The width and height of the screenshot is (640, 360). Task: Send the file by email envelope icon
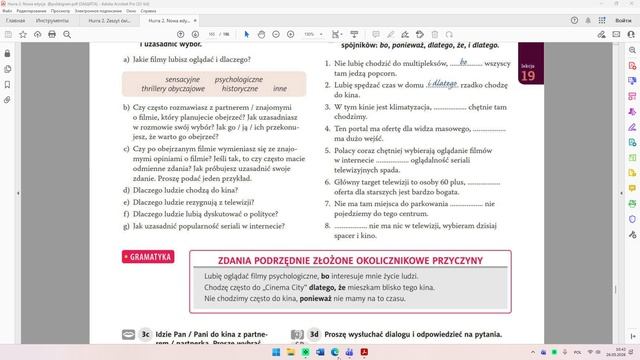pyautogui.click(x=616, y=35)
